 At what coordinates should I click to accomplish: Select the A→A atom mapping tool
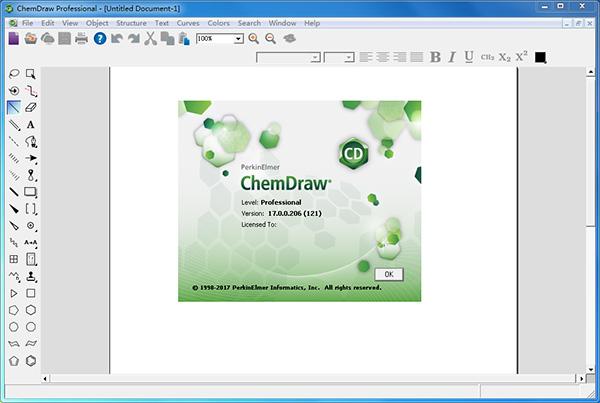(31, 242)
